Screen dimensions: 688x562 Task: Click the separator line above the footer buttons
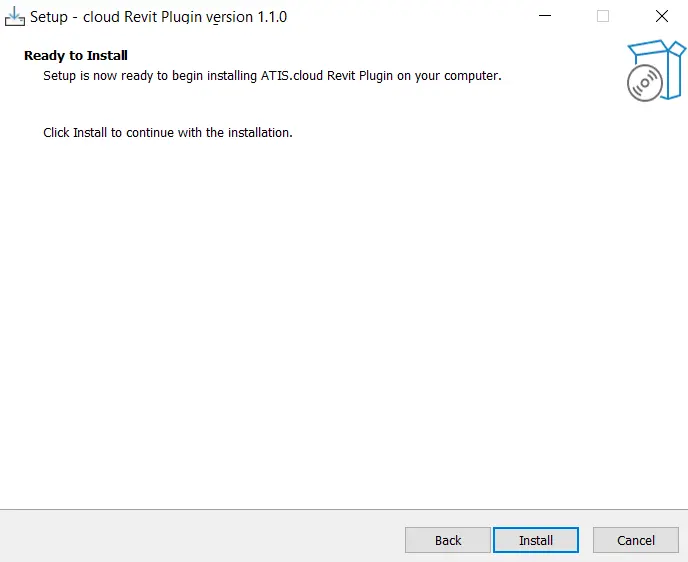pos(344,509)
